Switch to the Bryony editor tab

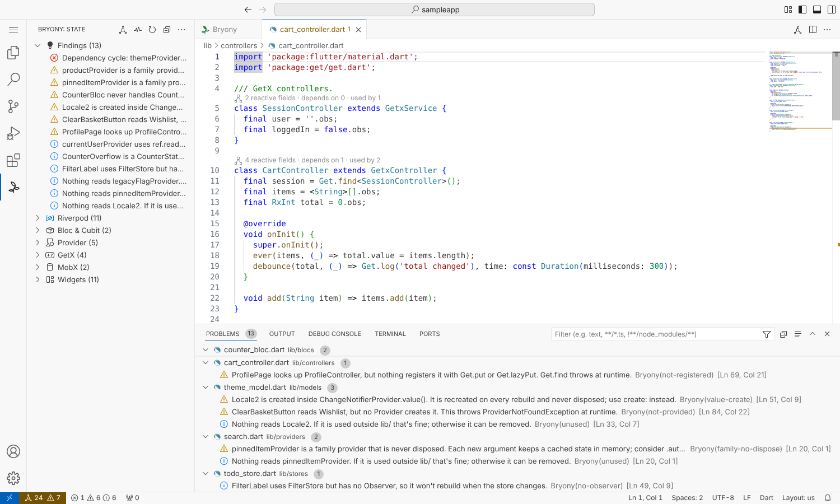coord(228,30)
